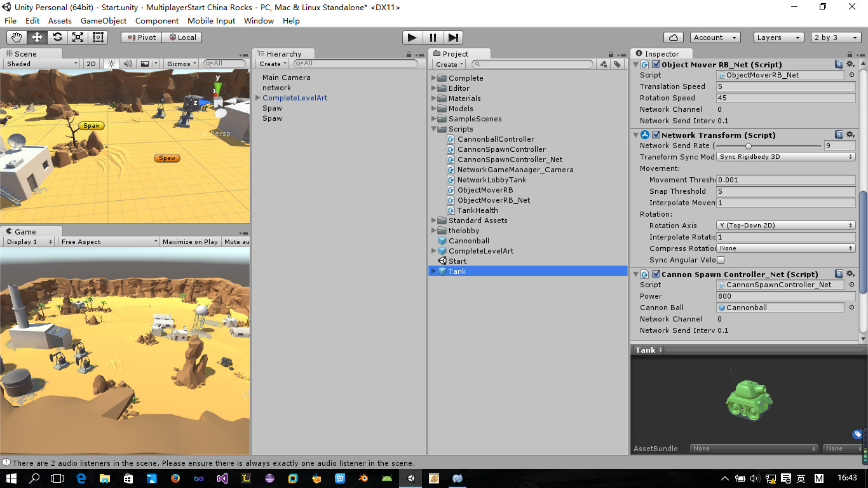Select the Hand tool in the toolbar

(x=17, y=37)
